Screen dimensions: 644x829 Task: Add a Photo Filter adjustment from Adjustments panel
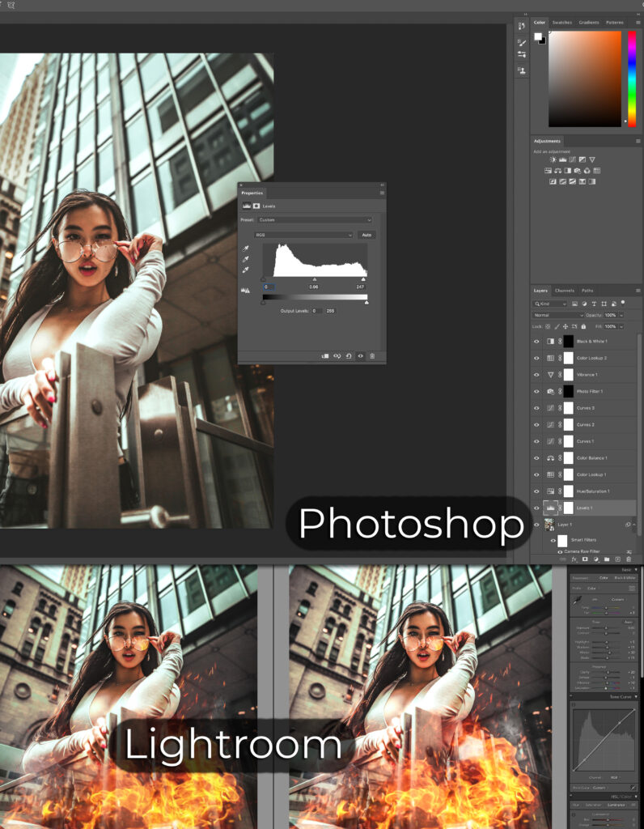pyautogui.click(x=578, y=171)
